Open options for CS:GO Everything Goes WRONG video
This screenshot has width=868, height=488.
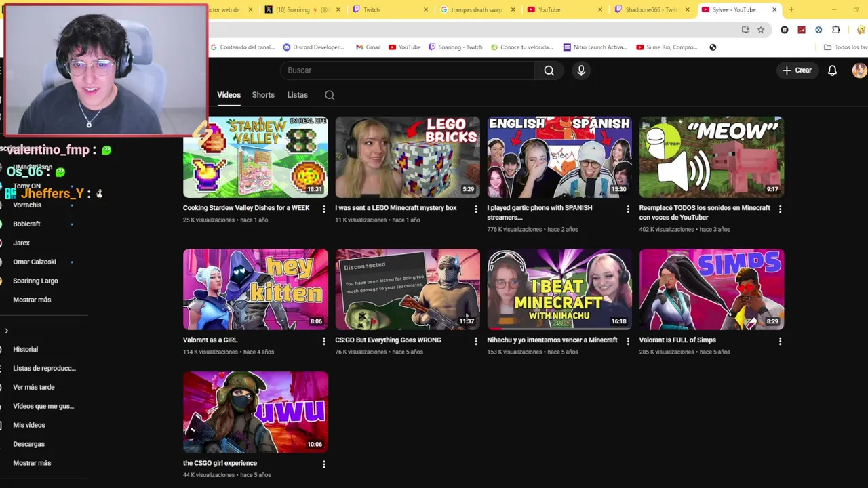click(475, 342)
